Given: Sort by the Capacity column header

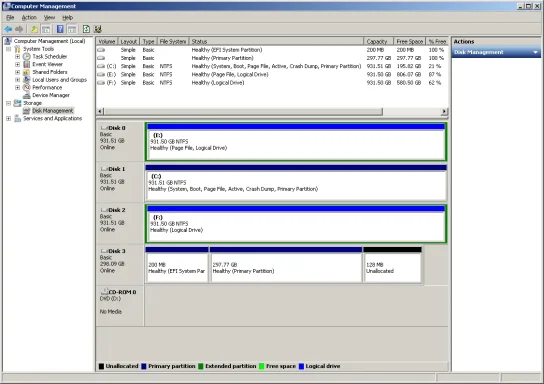Looking at the screenshot, I should (379, 41).
